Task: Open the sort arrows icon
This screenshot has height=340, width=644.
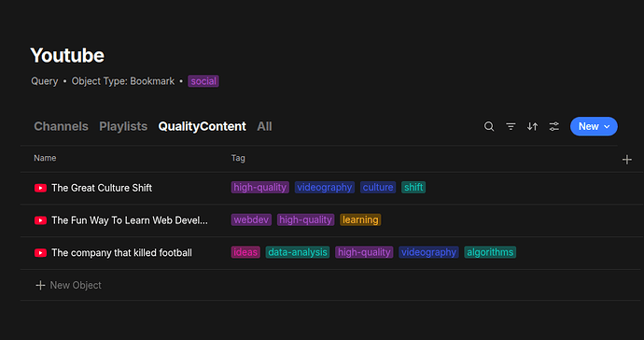Action: point(532,127)
